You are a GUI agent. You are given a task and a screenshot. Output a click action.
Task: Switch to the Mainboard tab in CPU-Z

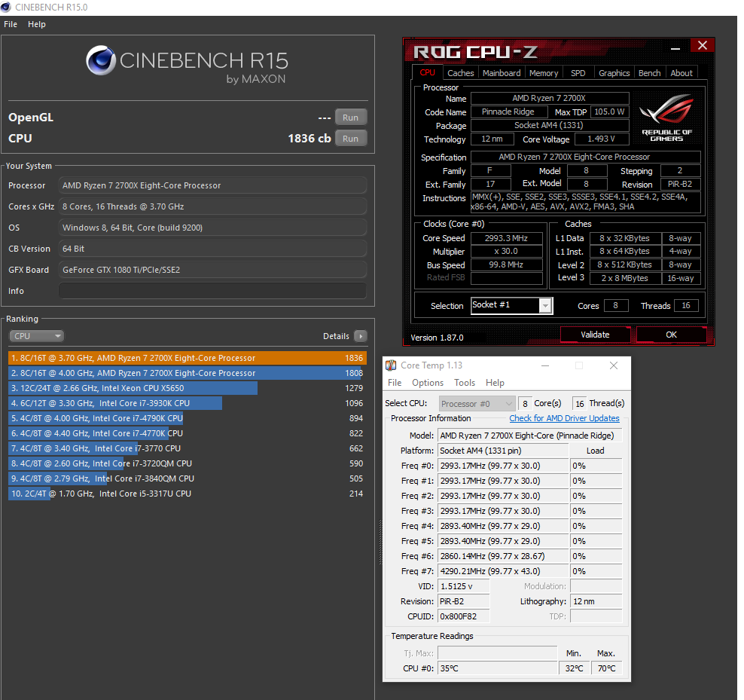point(502,73)
